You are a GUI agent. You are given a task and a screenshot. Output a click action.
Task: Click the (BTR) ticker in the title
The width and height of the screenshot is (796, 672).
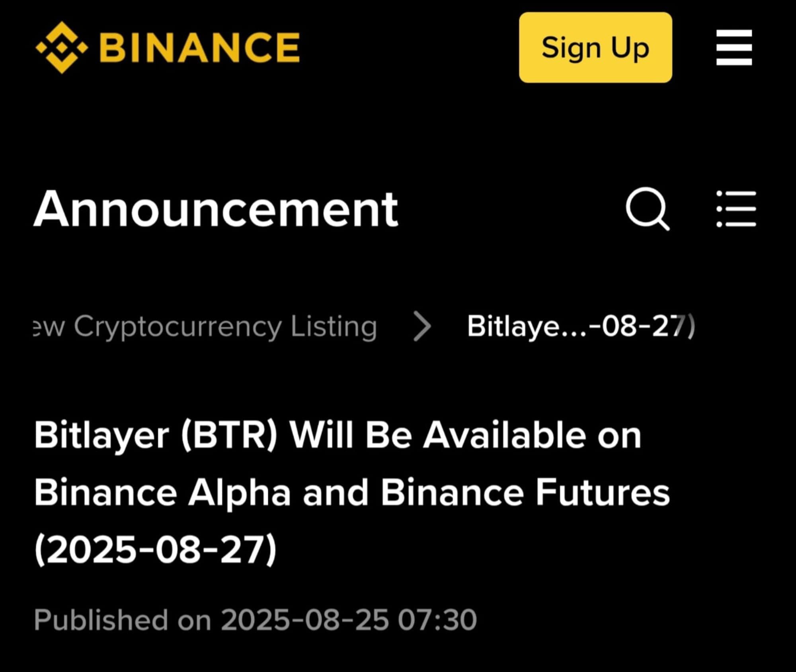click(x=229, y=435)
